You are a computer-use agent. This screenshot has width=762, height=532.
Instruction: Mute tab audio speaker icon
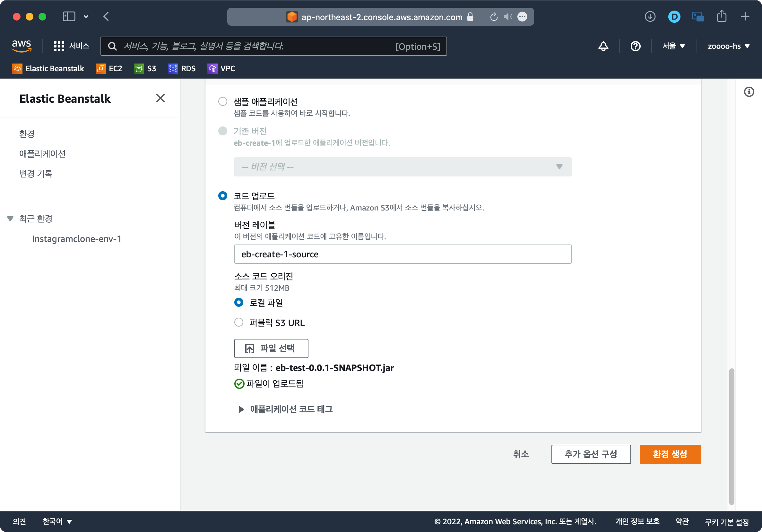pyautogui.click(x=508, y=17)
